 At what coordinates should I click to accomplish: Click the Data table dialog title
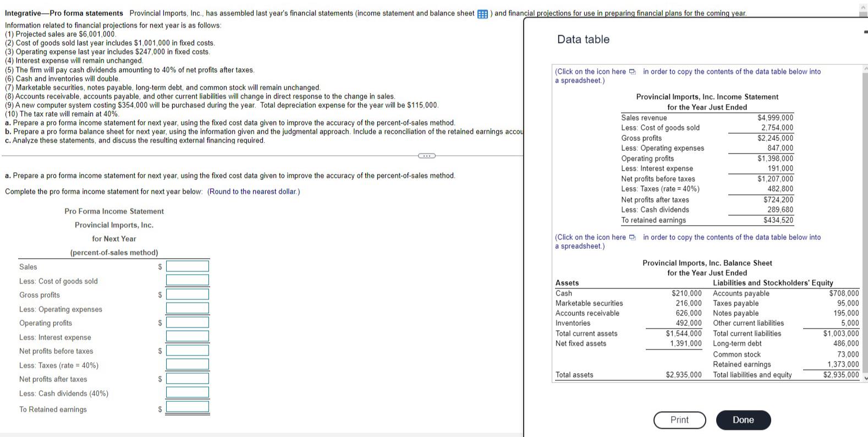tap(583, 40)
